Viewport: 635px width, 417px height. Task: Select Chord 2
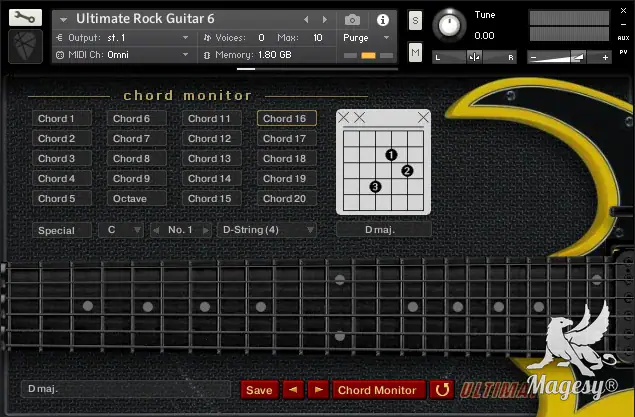62,138
